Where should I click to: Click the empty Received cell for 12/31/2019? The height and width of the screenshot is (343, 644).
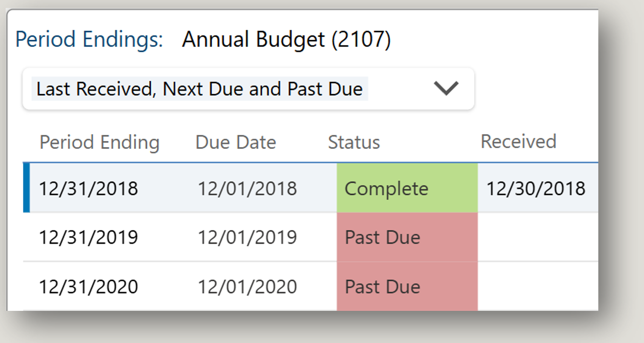pos(537,237)
